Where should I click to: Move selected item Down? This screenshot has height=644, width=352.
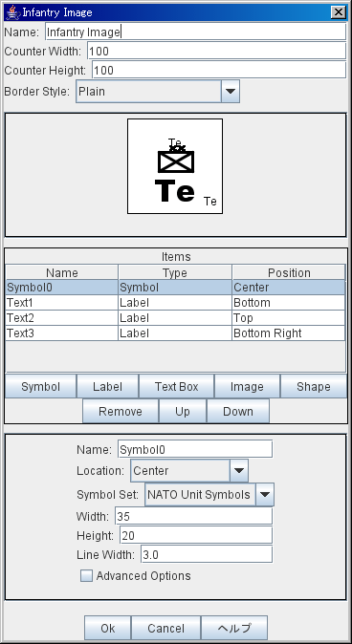click(238, 411)
